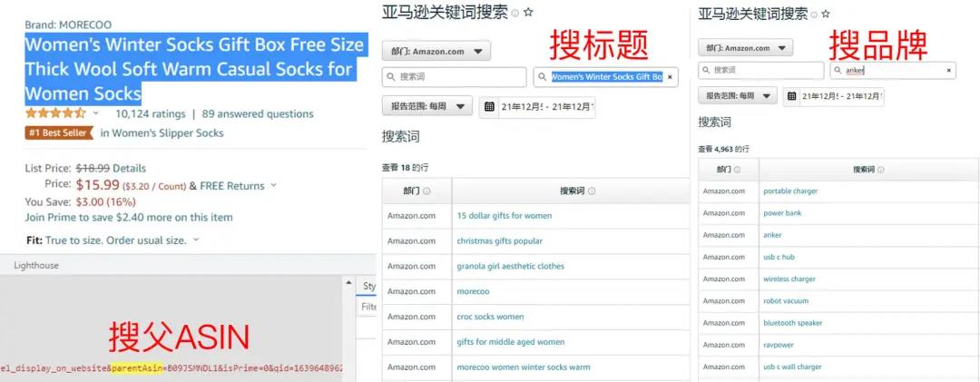Click Details link beside list price
Screen dimensions: 980x382
coord(130,168)
